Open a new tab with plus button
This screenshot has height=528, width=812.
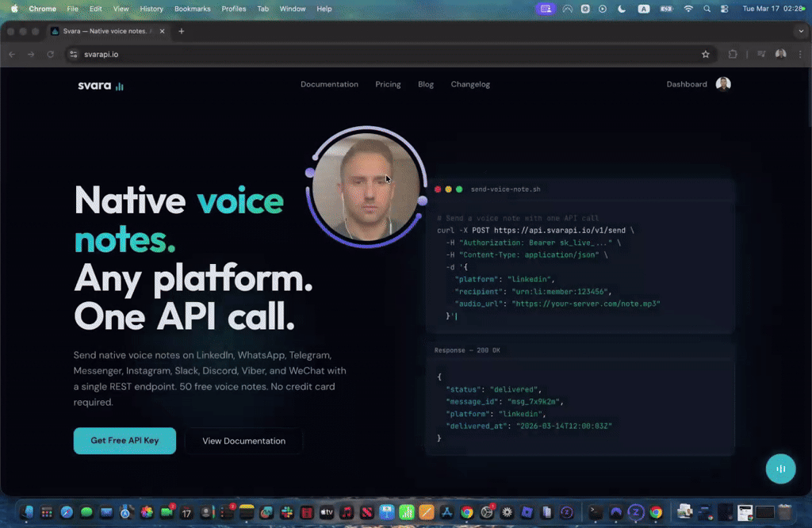click(x=182, y=31)
